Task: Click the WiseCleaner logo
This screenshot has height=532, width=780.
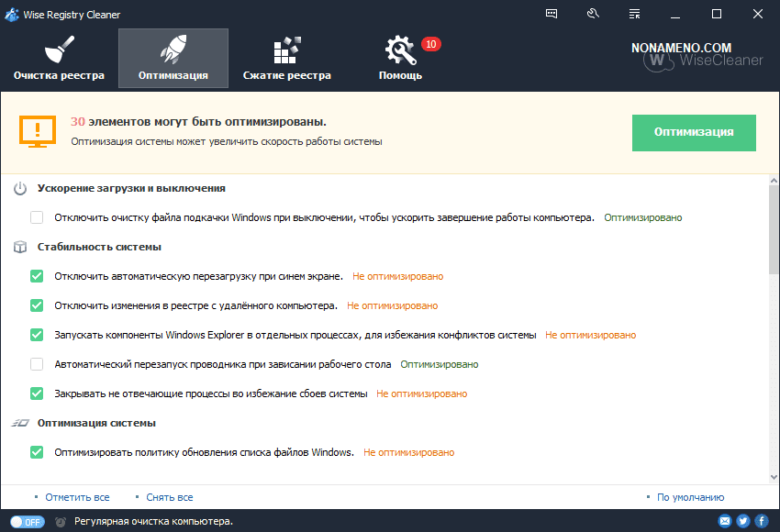Action: 693,58
